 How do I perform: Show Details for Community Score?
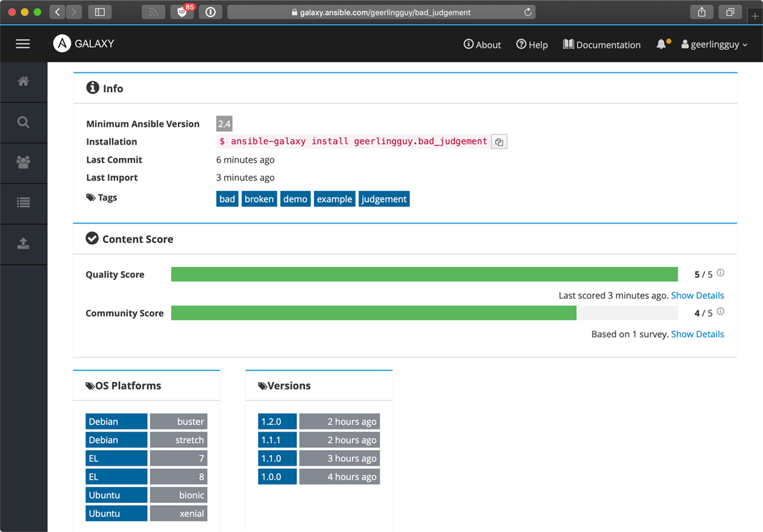click(698, 334)
